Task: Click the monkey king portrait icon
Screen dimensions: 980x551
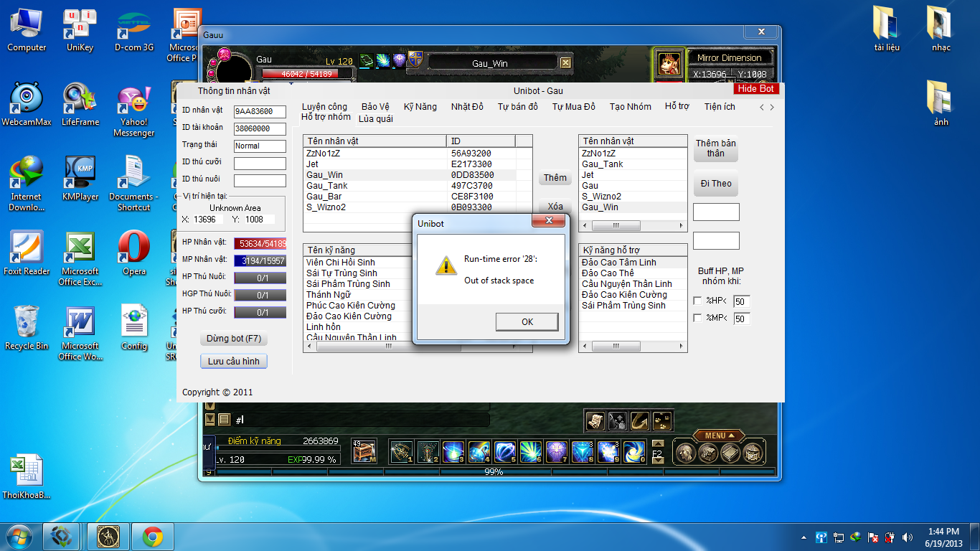Action: coord(670,63)
